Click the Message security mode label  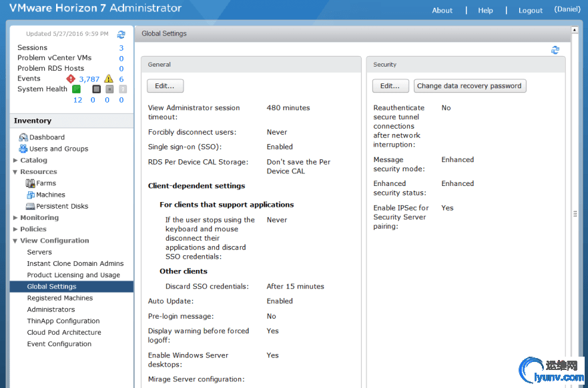coord(399,165)
